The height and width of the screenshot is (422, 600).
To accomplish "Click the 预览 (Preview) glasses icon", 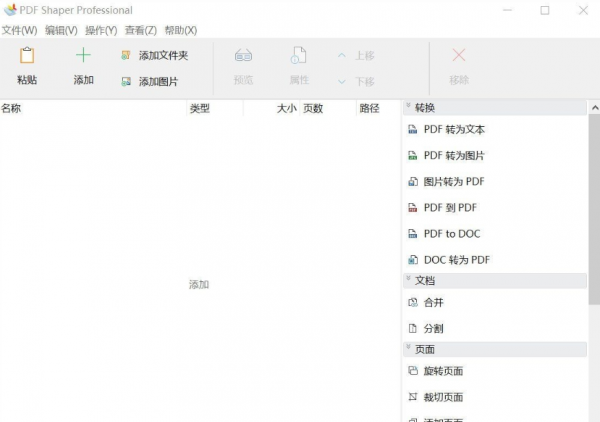I will pos(243,55).
